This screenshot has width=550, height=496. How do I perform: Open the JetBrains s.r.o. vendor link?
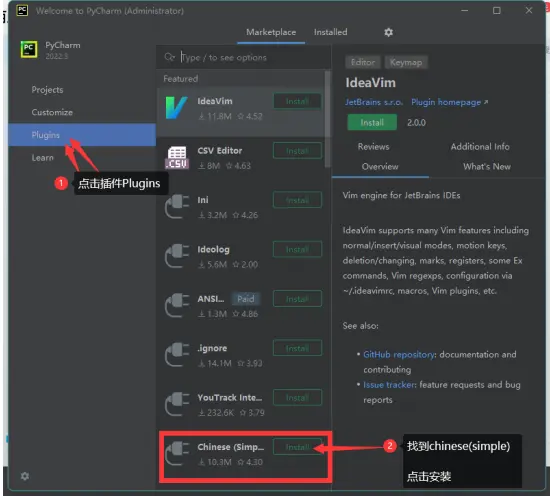[x=374, y=102]
